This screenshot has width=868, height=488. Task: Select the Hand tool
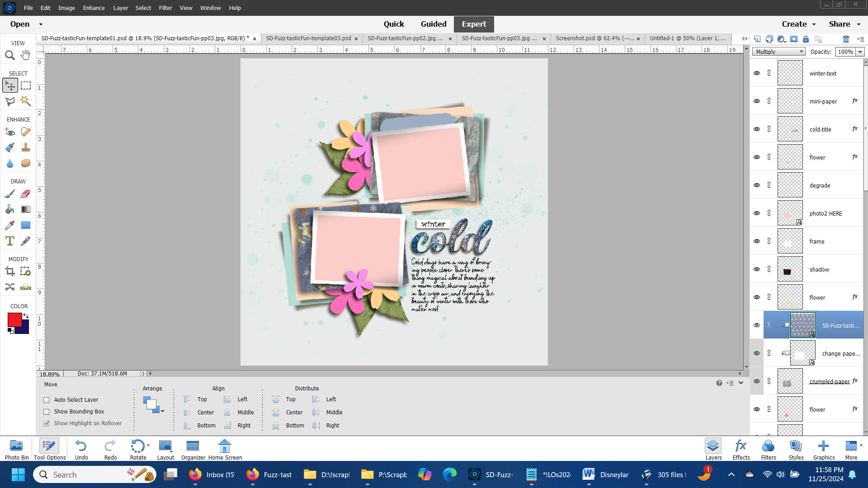25,55
